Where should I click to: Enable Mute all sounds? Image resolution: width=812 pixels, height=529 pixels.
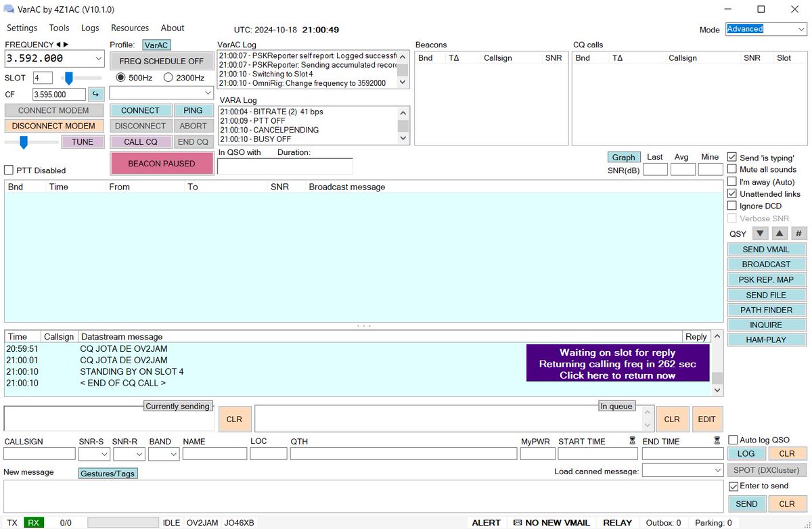point(732,169)
